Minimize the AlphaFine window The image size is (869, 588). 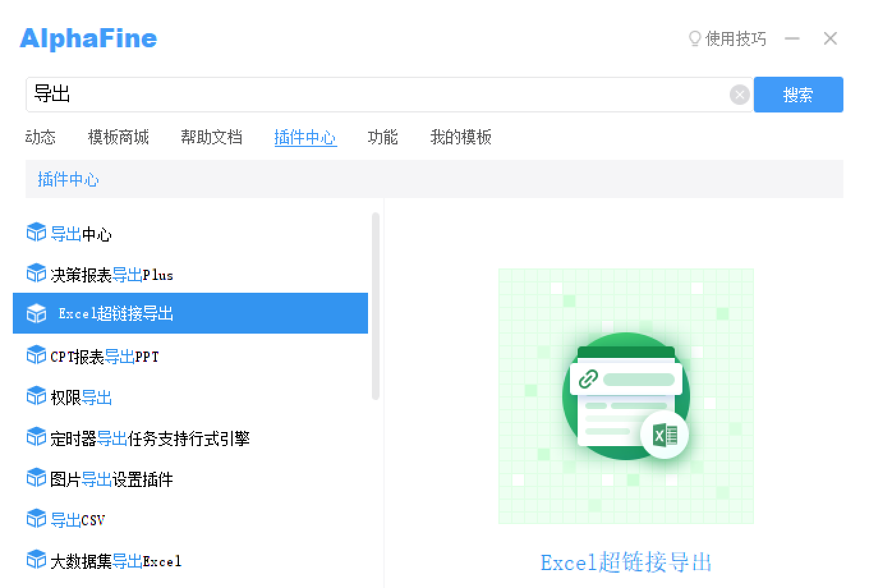point(792,38)
